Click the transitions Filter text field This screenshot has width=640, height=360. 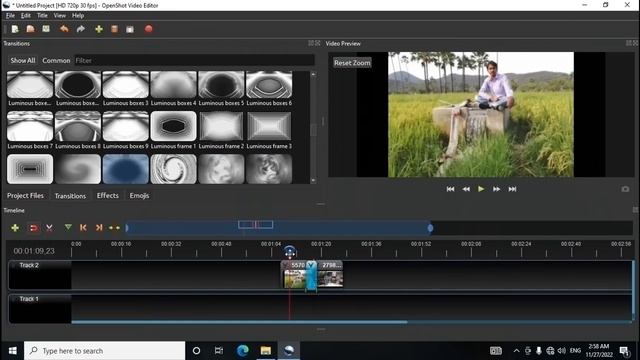pyautogui.click(x=194, y=60)
